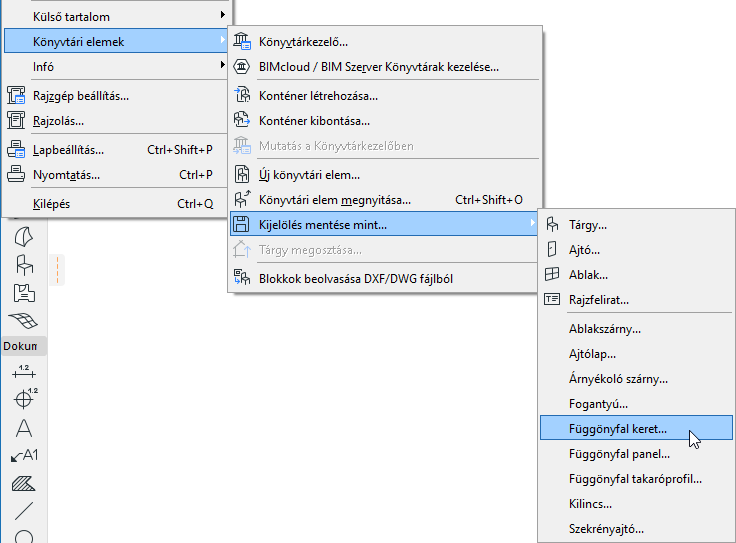Screen dimensions: 736x543
Task: Open the Külső tartalom menu entry
Action: [115, 17]
